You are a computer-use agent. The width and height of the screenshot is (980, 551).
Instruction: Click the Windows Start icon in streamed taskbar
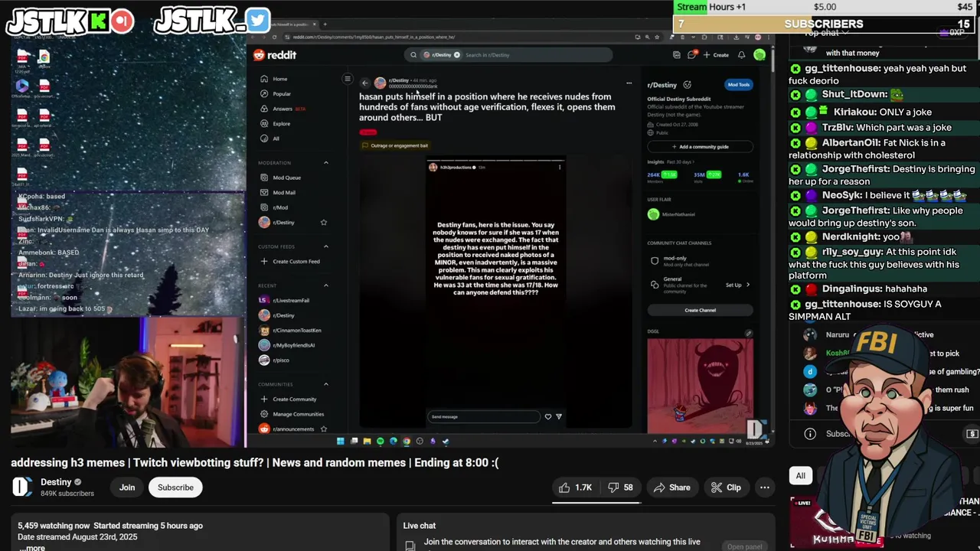coord(341,441)
